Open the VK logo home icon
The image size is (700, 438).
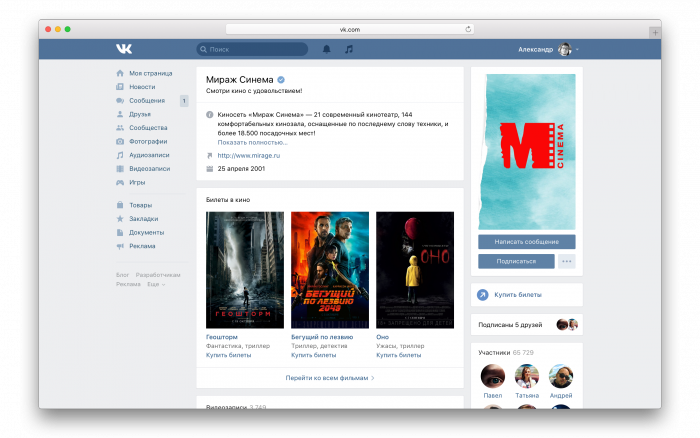pyautogui.click(x=124, y=49)
